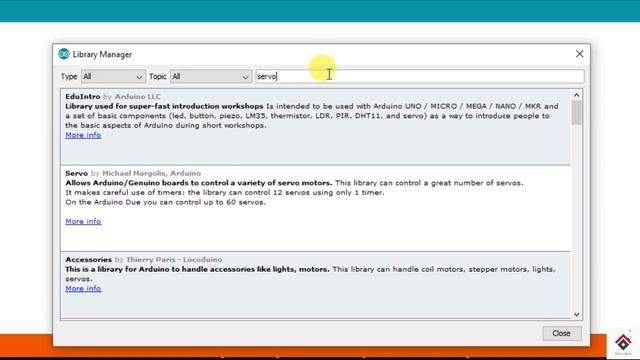Open More info link for Accessories library
Image resolution: width=640 pixels, height=360 pixels.
tap(83, 289)
